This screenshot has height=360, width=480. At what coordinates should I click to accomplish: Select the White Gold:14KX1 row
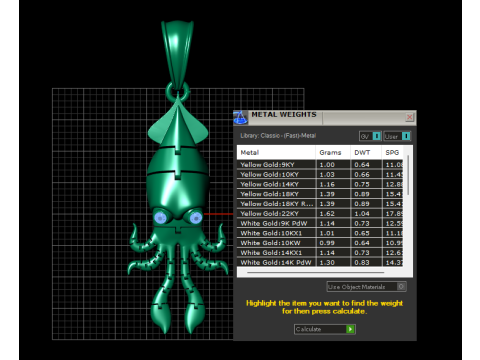coord(320,253)
